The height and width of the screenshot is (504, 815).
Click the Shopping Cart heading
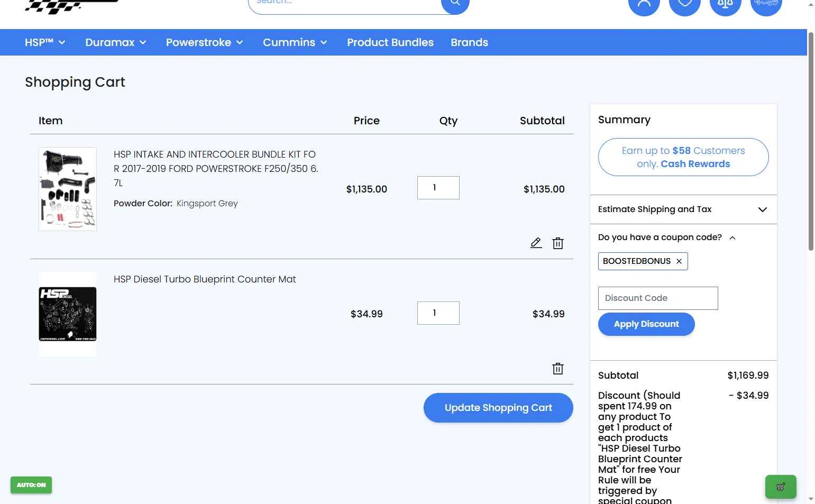pos(75,82)
